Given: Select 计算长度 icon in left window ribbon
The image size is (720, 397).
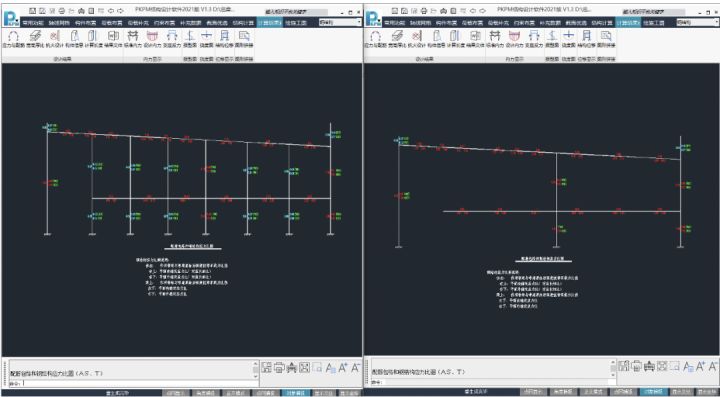Looking at the screenshot, I should click(93, 39).
